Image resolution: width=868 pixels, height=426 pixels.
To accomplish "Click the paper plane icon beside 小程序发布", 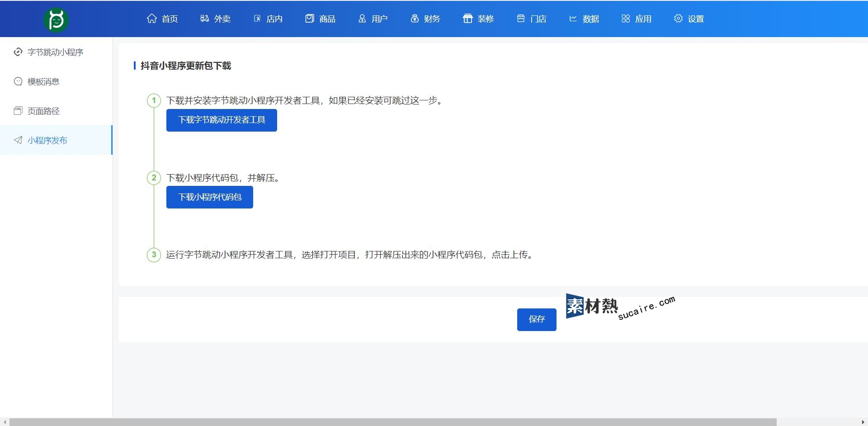I will (x=18, y=140).
